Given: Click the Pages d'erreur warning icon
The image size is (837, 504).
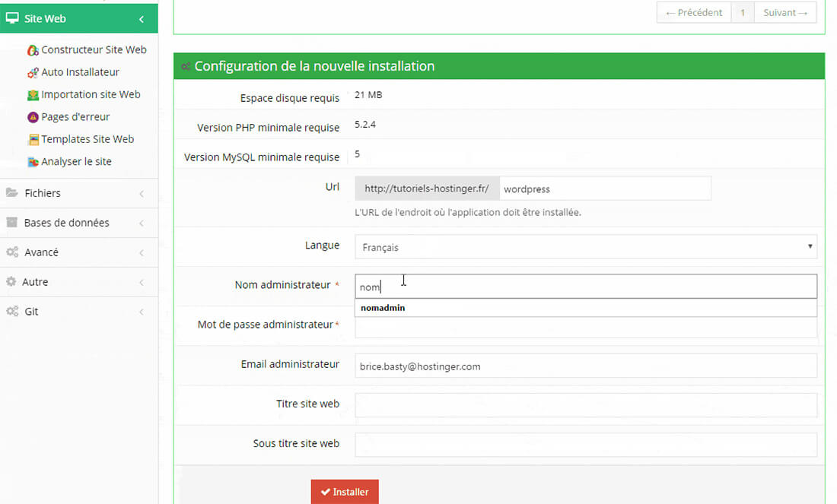Looking at the screenshot, I should pos(33,117).
